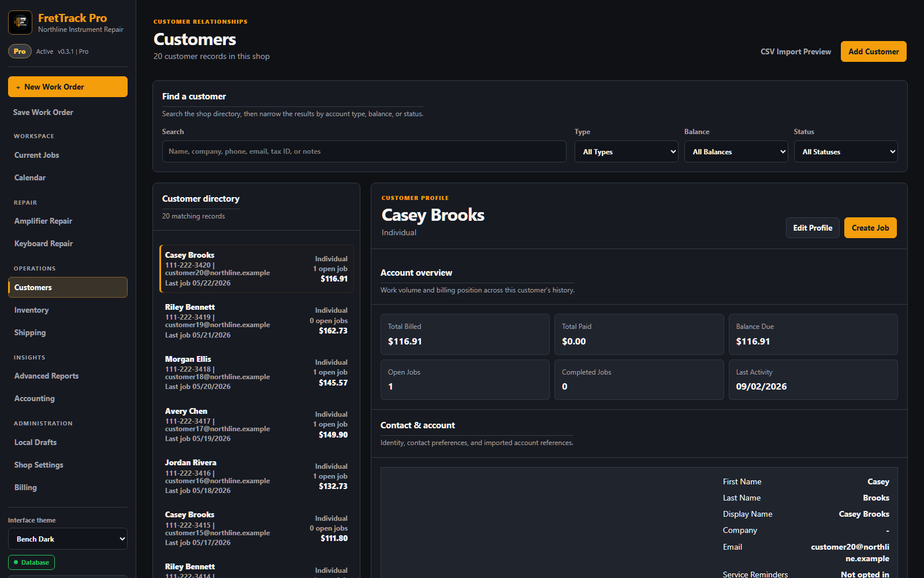924x578 pixels.
Task: Click the New Work Order button
Action: (68, 87)
